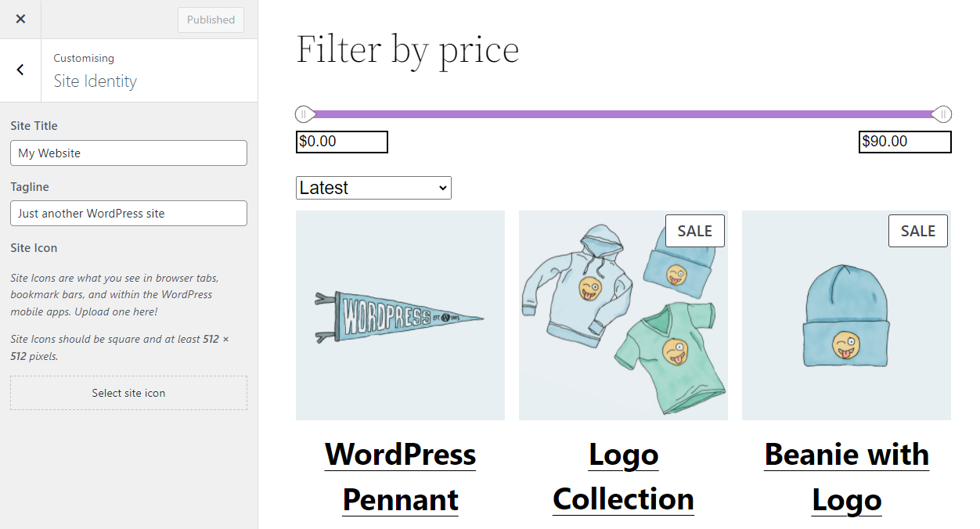Grab the left price slider handle
980x529 pixels.
[x=304, y=115]
